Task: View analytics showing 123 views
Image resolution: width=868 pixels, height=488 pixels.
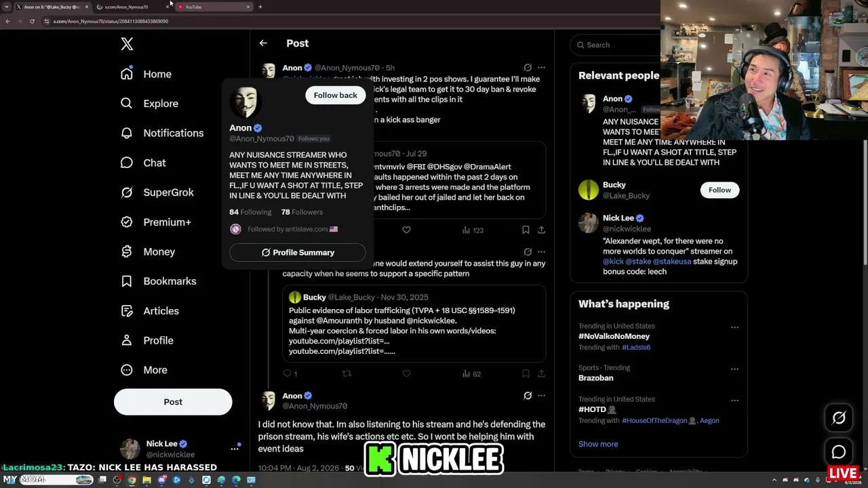Action: tap(473, 230)
